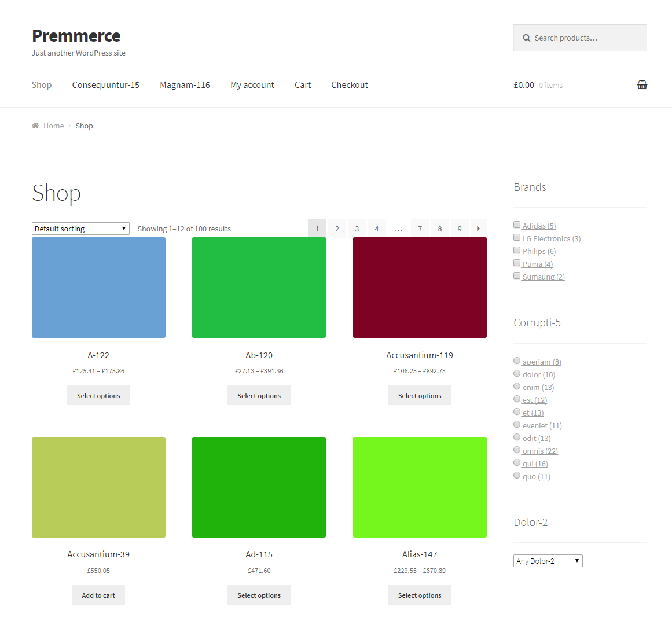Open the Checkout menu item
672x625 pixels.
(349, 85)
